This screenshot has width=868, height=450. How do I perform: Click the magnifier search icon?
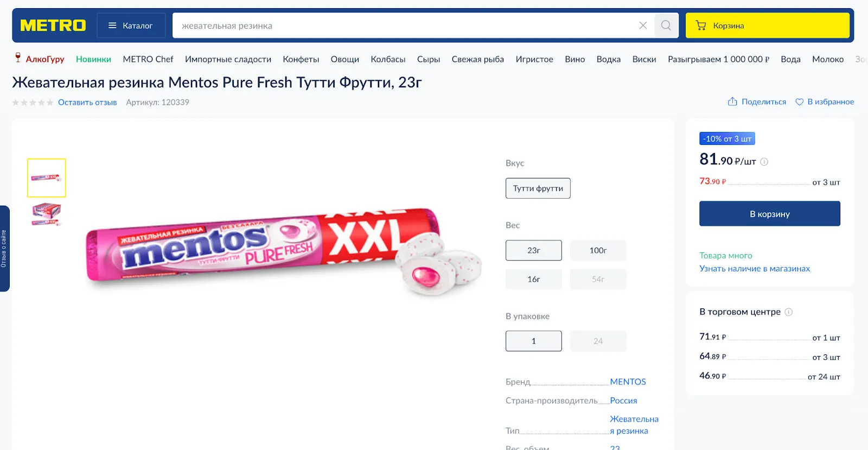[x=666, y=26]
